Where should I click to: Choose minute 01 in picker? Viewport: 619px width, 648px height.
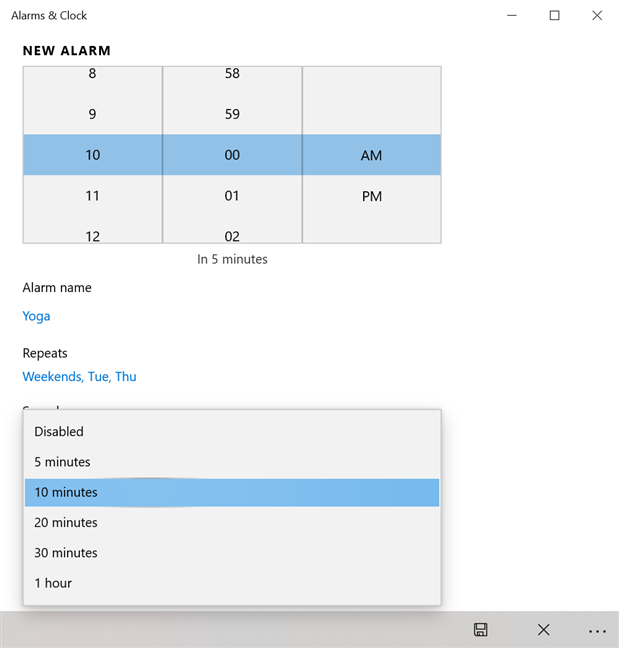[232, 196]
